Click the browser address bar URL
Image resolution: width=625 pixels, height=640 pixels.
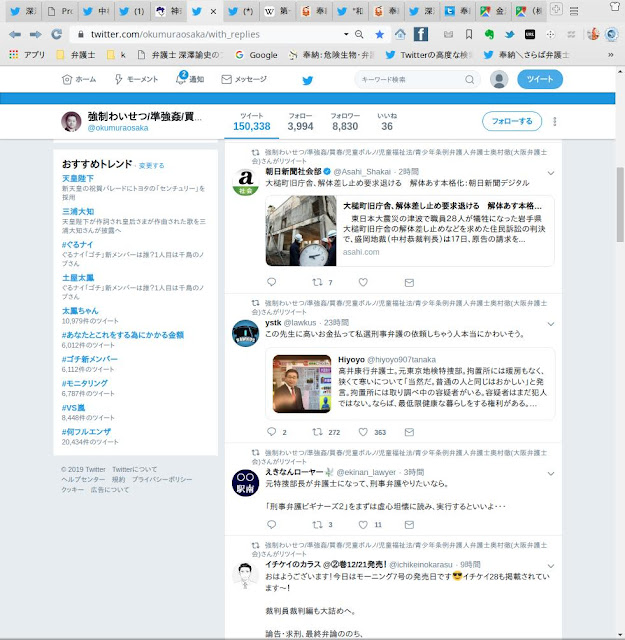175,34
